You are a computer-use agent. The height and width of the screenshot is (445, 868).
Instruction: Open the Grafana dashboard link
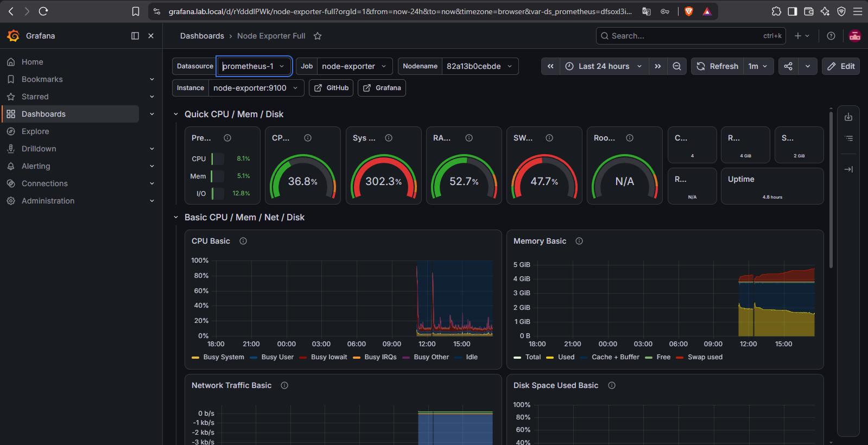(382, 88)
